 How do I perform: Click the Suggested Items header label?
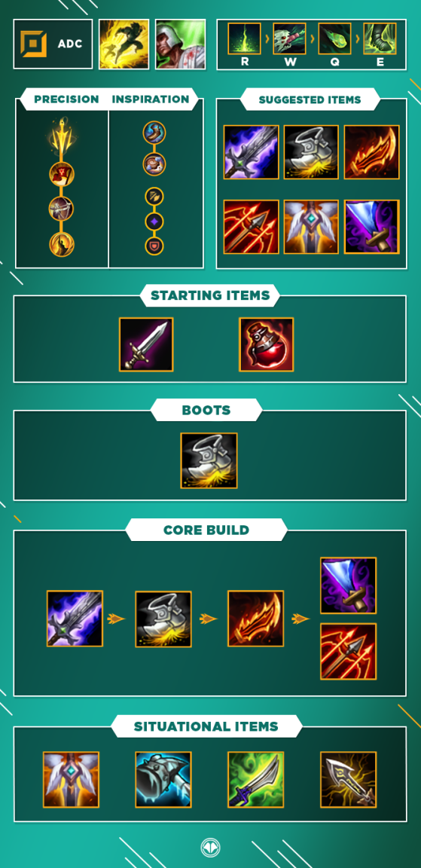point(310,99)
